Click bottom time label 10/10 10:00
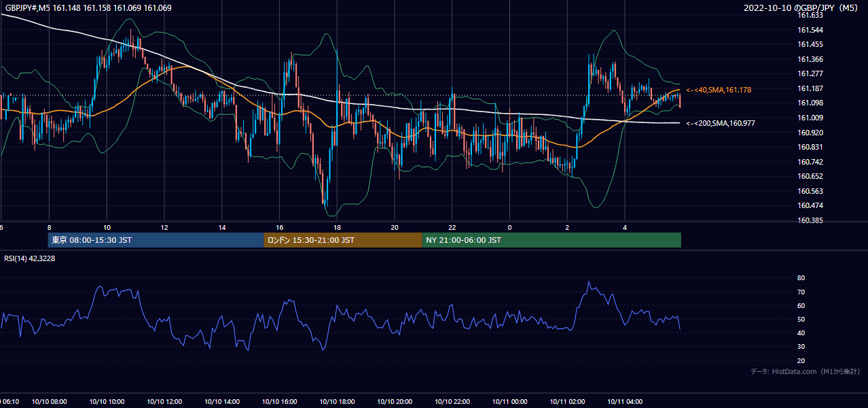This screenshot has width=868, height=408. (106, 401)
